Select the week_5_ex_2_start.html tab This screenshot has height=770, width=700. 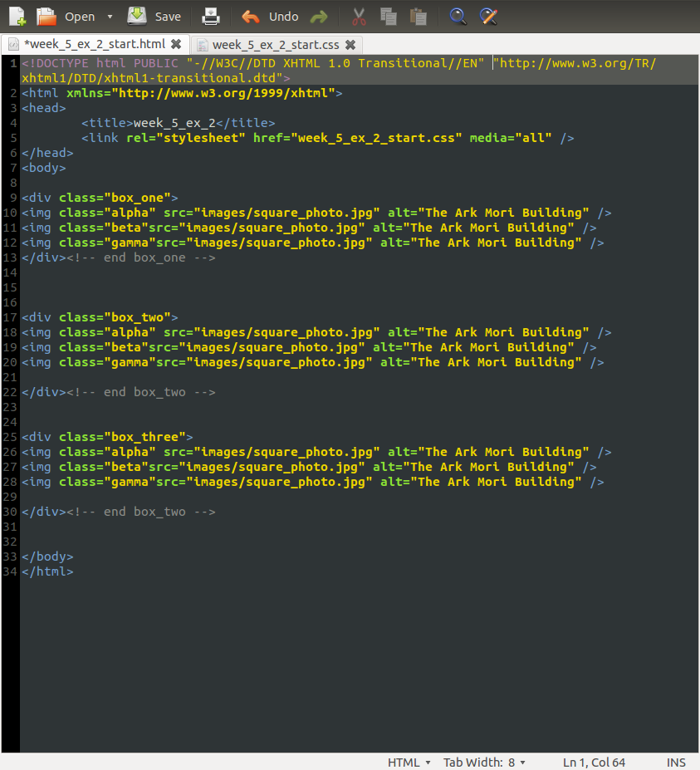point(94,45)
